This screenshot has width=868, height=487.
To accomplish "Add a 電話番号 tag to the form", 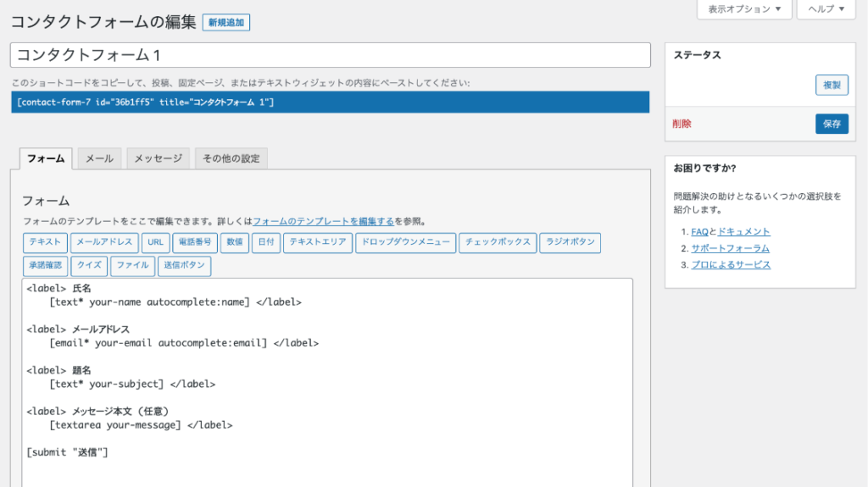I will [195, 242].
